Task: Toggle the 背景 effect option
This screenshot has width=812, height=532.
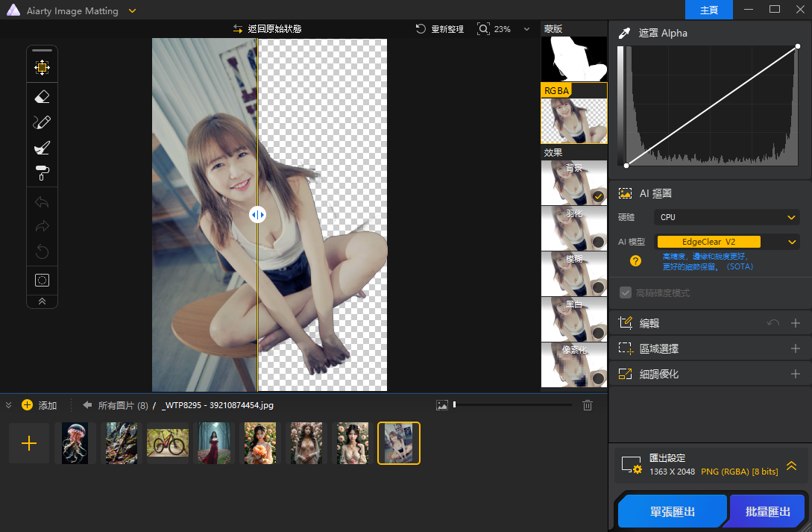Action: pos(597,196)
